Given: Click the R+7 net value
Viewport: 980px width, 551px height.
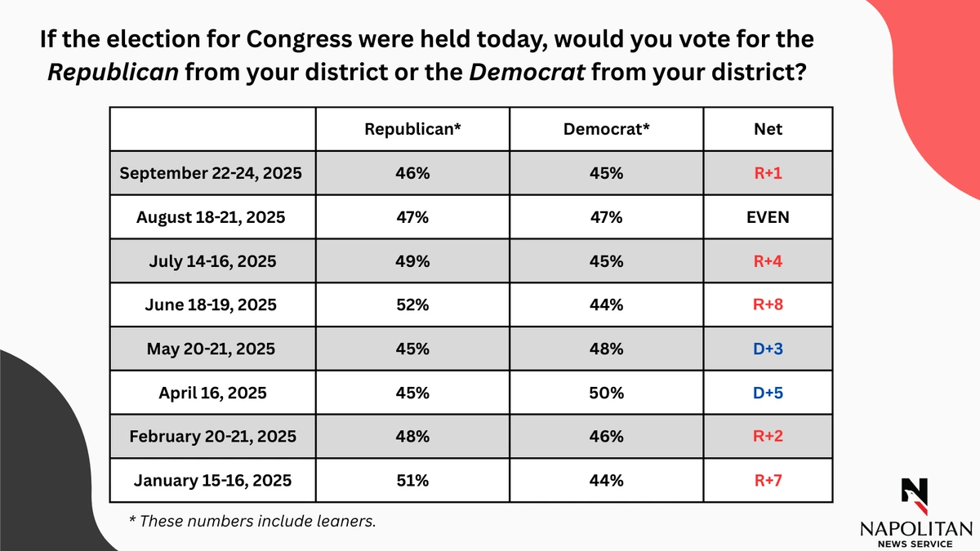Looking at the screenshot, I should coord(768,481).
